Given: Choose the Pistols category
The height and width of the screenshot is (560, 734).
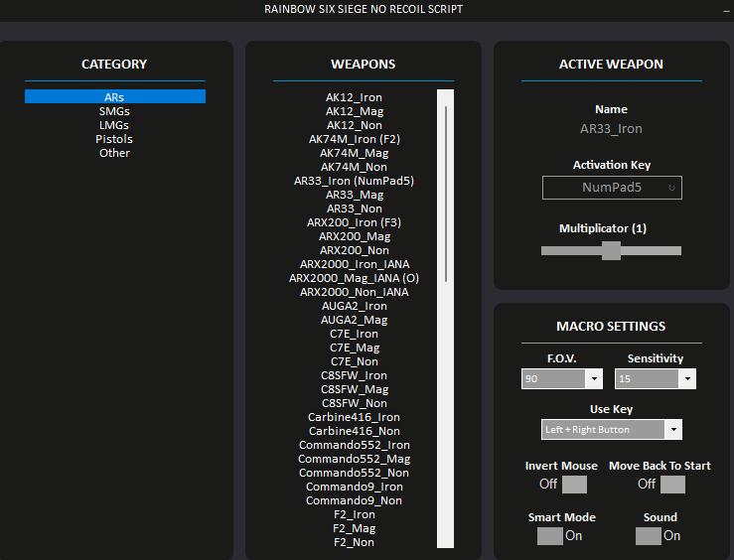Looking at the screenshot, I should coord(114,139).
